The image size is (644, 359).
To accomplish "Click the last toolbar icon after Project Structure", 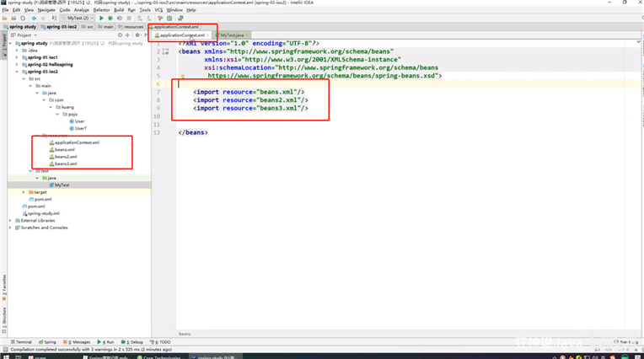I will pos(180,18).
